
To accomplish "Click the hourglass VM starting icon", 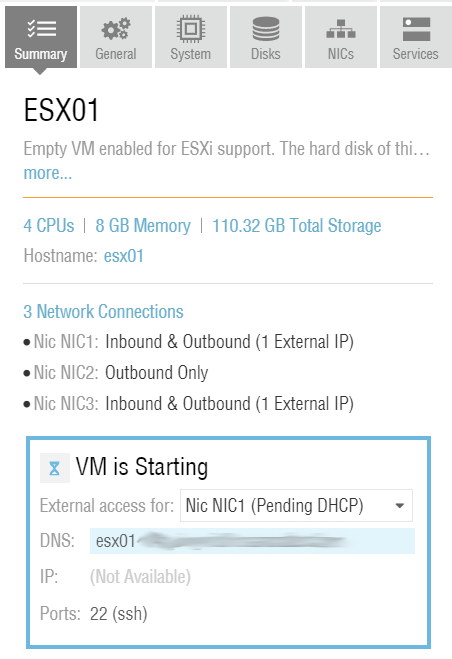I will coord(55,468).
